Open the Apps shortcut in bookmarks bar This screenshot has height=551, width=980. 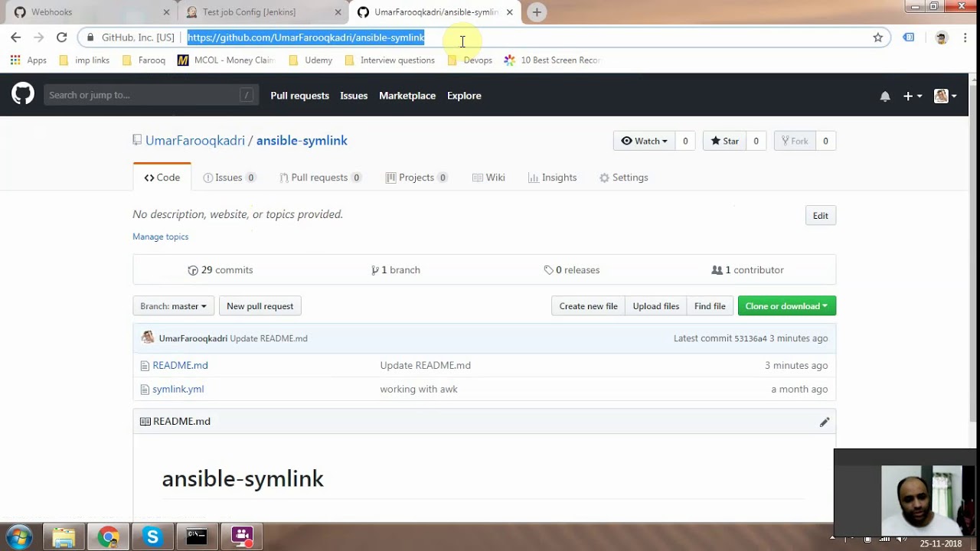[x=28, y=60]
